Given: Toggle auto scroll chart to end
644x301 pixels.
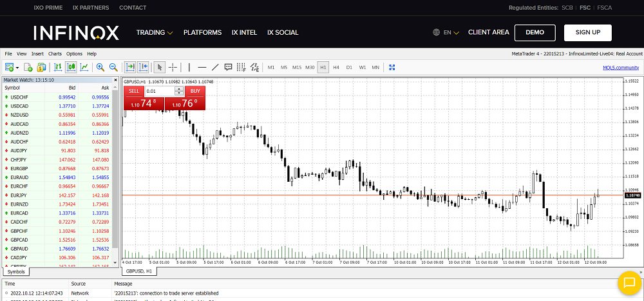Looking at the screenshot, I should [x=130, y=67].
